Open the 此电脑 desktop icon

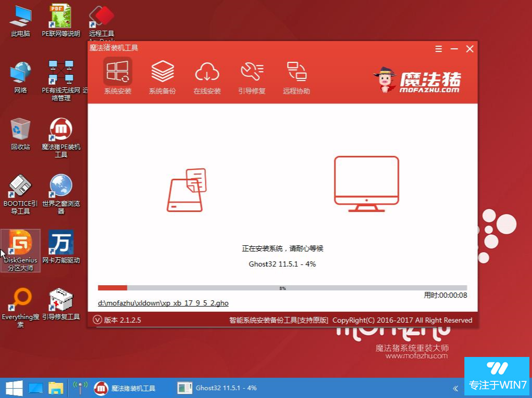(20, 21)
